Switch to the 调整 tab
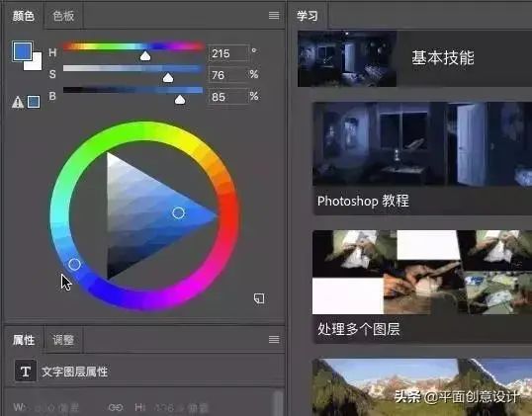This screenshot has width=532, height=416. (63, 340)
